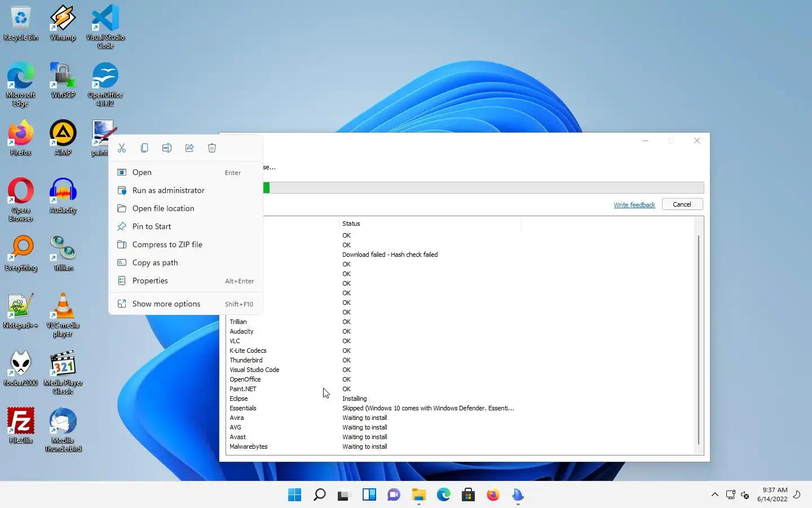
Task: Select the VLC media player desktop shortcut
Action: click(63, 315)
